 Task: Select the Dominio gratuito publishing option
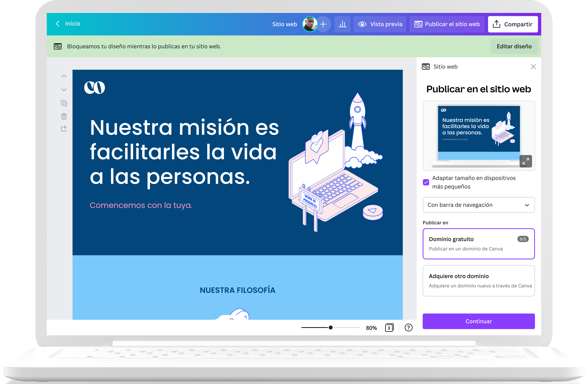click(x=479, y=244)
